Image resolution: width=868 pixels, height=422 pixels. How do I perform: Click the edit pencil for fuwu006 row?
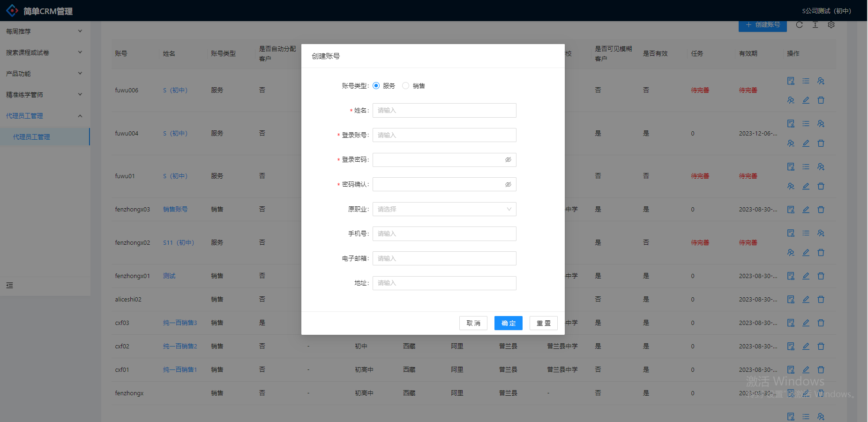(806, 100)
